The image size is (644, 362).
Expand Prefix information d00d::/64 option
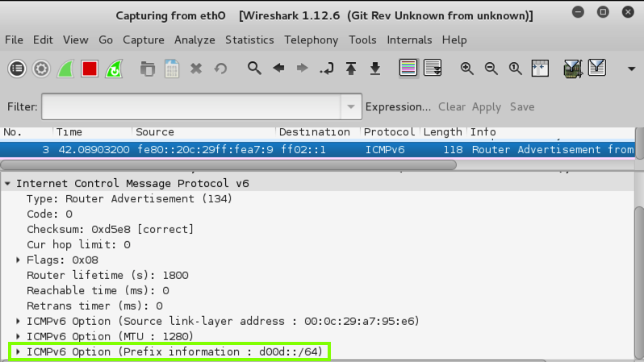[x=18, y=352]
